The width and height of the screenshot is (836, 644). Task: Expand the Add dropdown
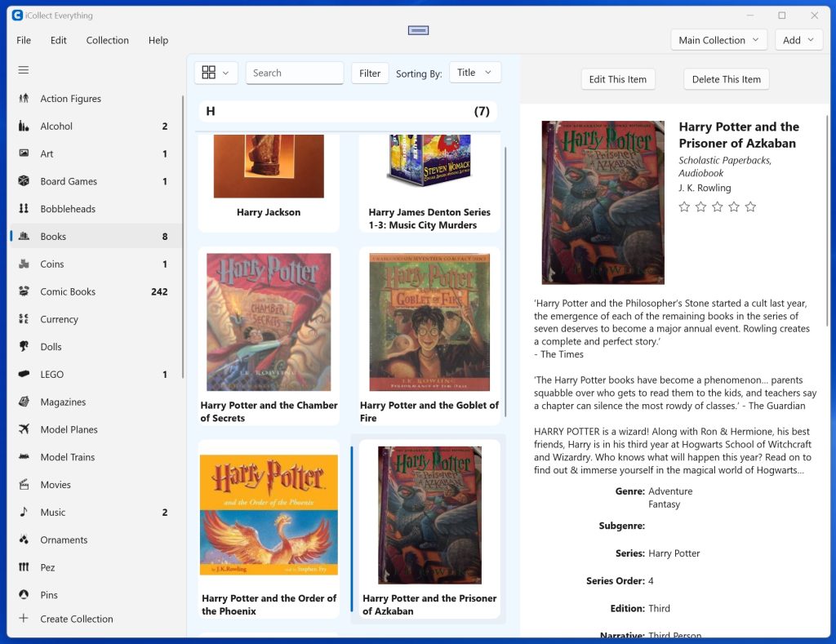point(798,39)
